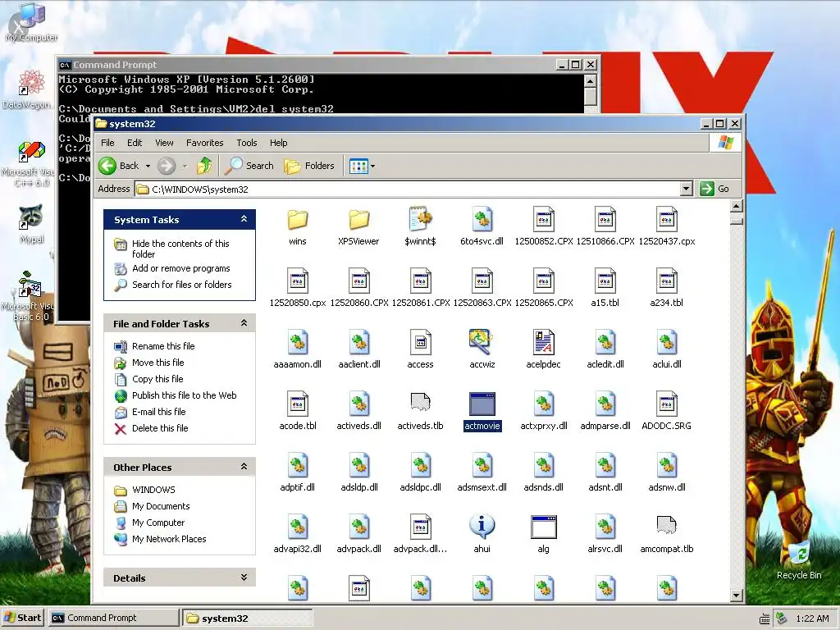This screenshot has width=840, height=630.
Task: Open the Back history dropdown arrow
Action: click(x=148, y=166)
